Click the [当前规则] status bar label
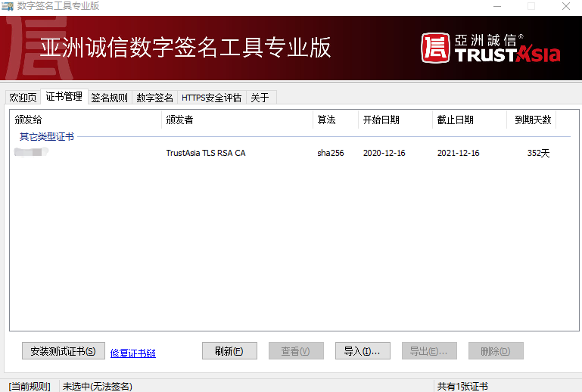 (30, 387)
